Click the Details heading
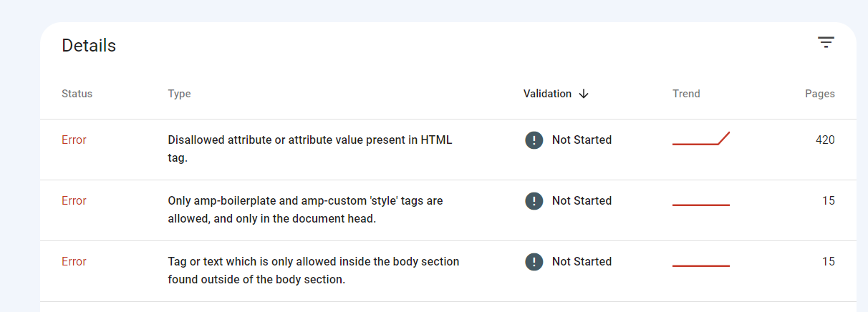This screenshot has height=312, width=868. [x=89, y=46]
